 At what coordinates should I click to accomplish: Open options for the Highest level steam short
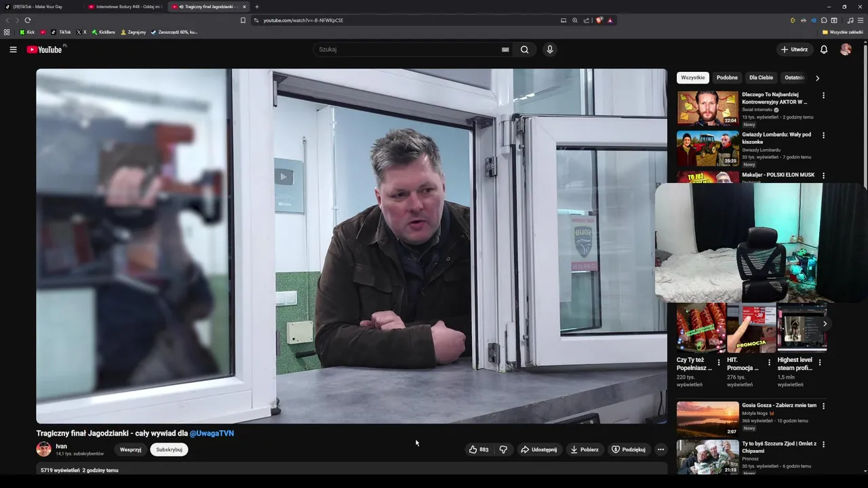click(x=820, y=363)
